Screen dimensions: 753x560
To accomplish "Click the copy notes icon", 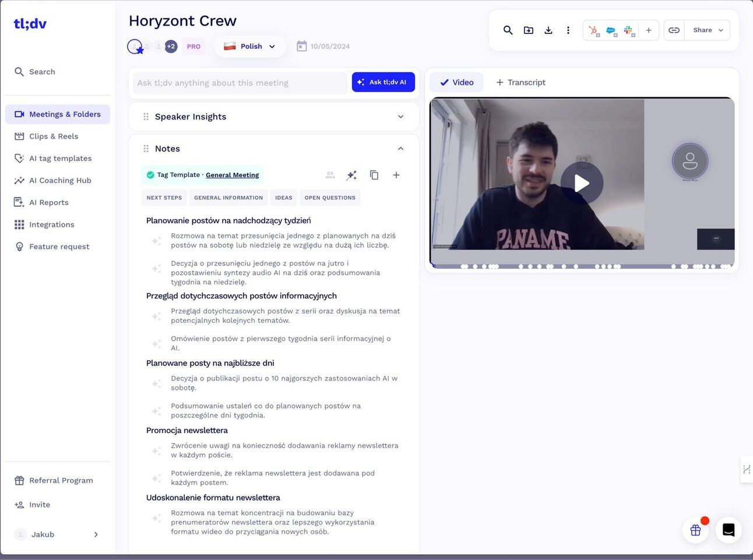I will click(374, 175).
